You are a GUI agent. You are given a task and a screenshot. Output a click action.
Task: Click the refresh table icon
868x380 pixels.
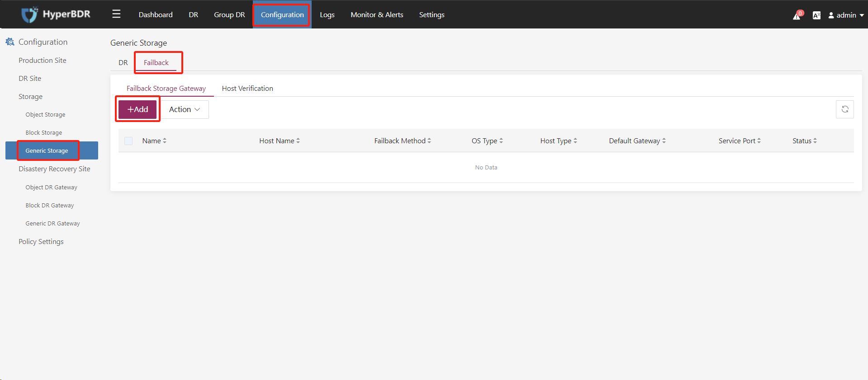click(844, 109)
